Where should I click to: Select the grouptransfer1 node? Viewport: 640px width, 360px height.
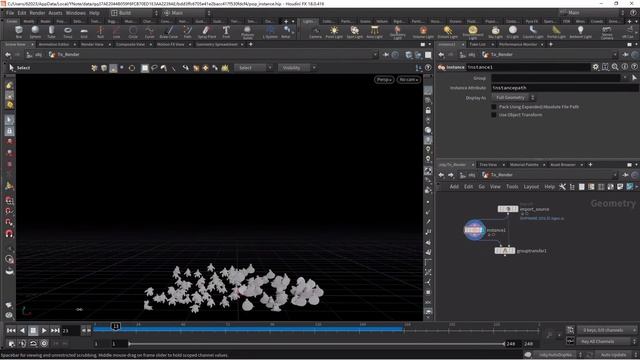click(505, 251)
